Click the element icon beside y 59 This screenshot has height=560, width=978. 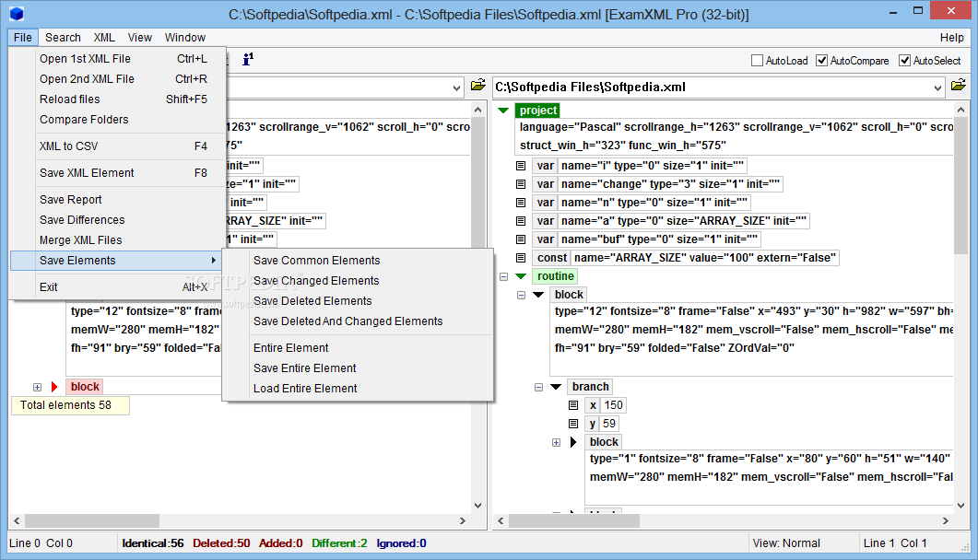point(573,424)
